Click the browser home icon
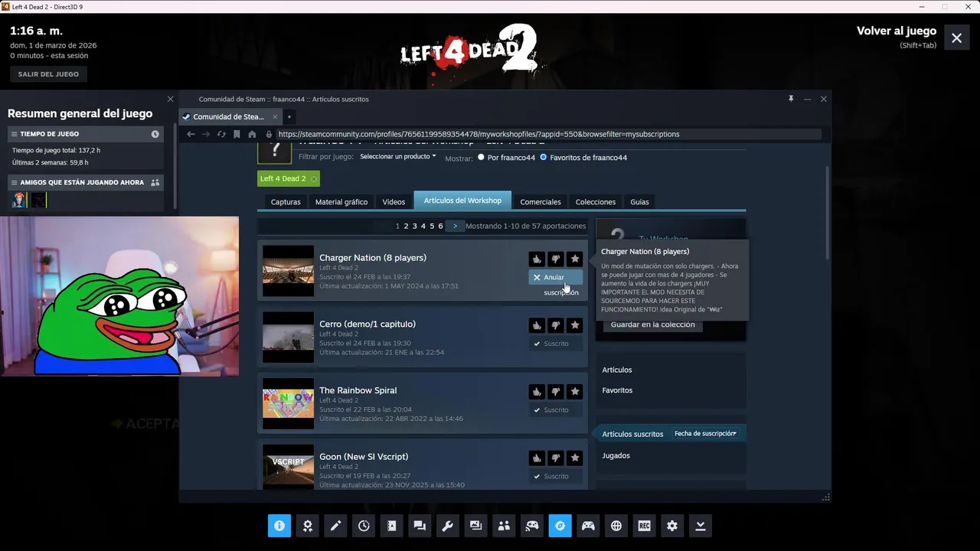This screenshot has width=980, height=551. click(x=252, y=134)
